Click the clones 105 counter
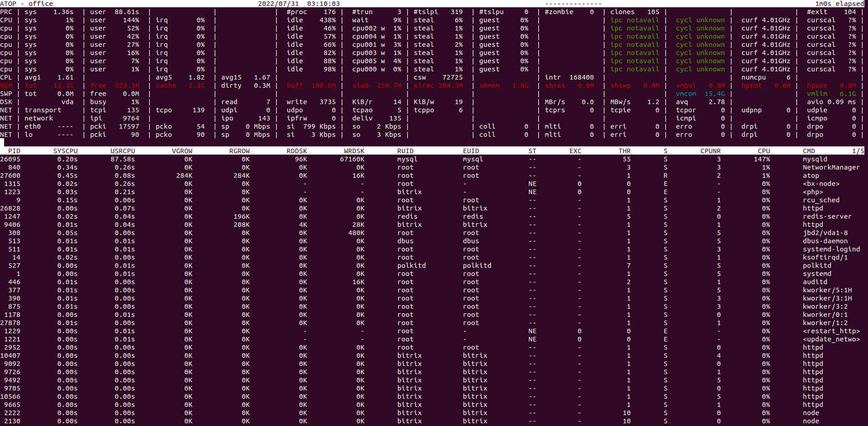Image resolution: width=868 pixels, height=426 pixels. 635,12
